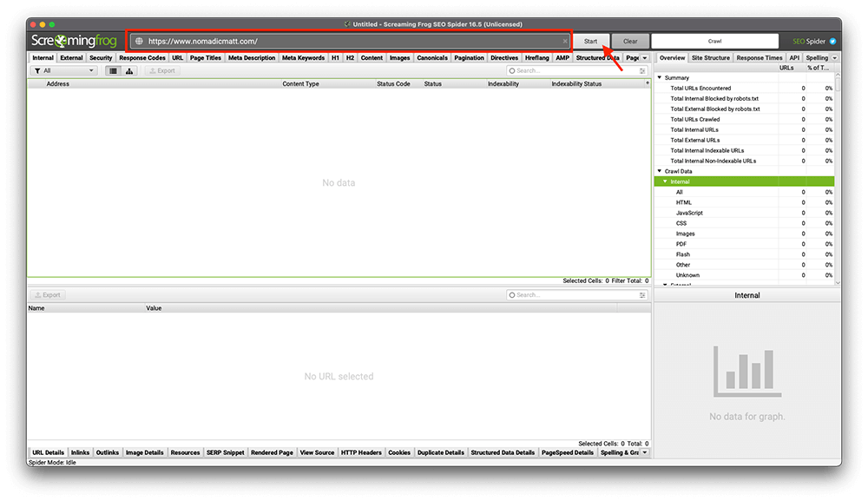Start the crawl
The height and width of the screenshot is (501, 868).
(590, 41)
